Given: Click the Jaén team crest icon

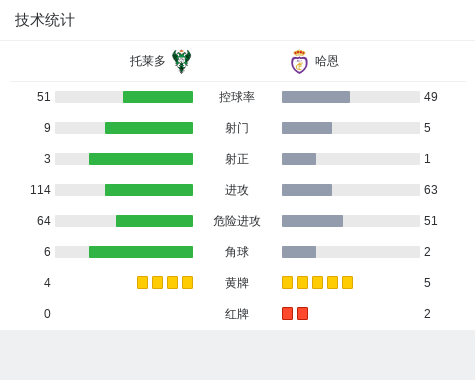Looking at the screenshot, I should click(x=299, y=62).
